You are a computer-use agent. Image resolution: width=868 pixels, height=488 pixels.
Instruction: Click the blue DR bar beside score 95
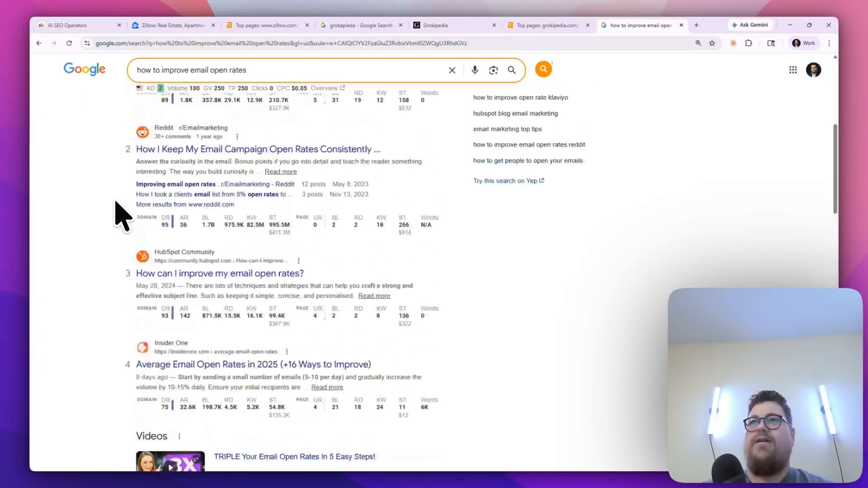click(172, 222)
